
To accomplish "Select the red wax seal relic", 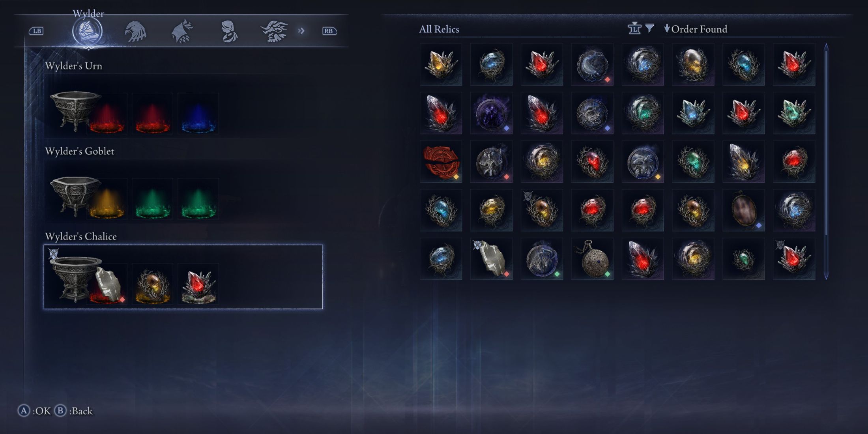I will coord(441,162).
